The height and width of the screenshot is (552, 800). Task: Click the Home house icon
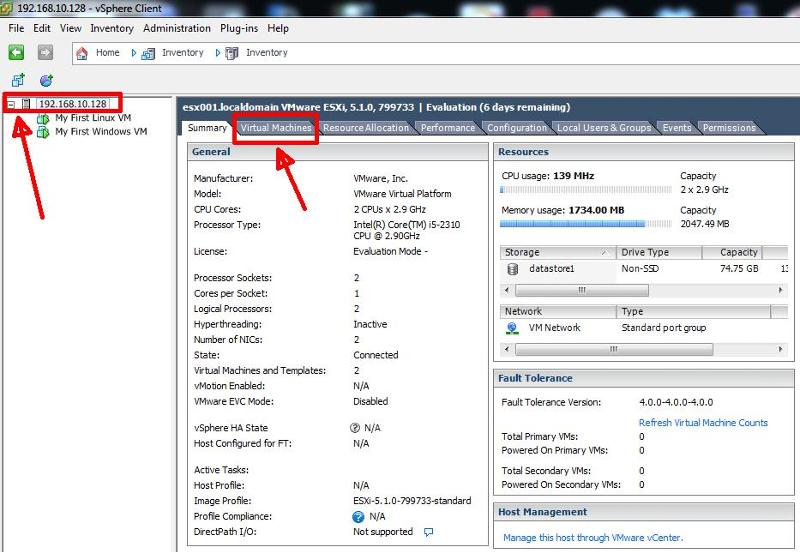tap(82, 53)
